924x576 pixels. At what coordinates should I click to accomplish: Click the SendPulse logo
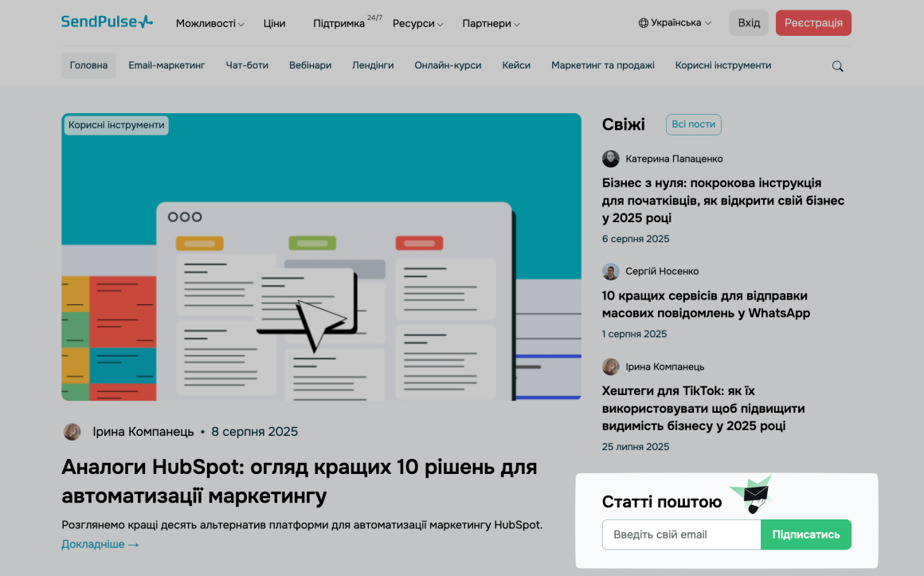[108, 22]
